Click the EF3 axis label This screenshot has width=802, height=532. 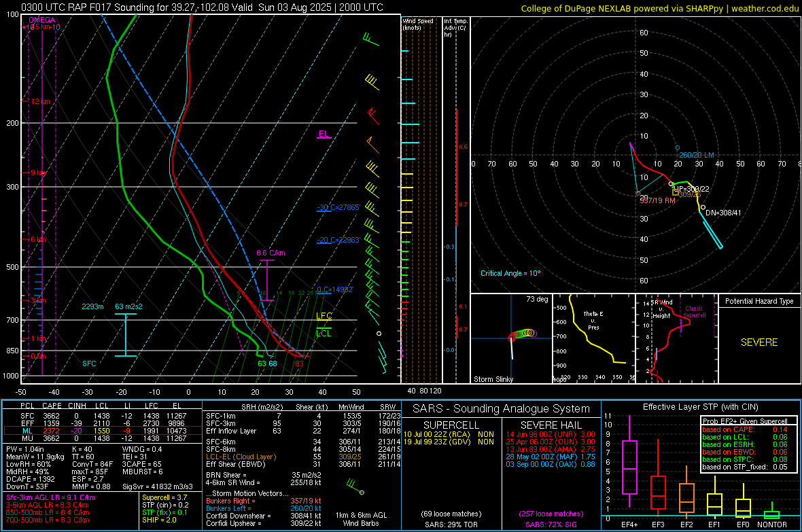(658, 525)
